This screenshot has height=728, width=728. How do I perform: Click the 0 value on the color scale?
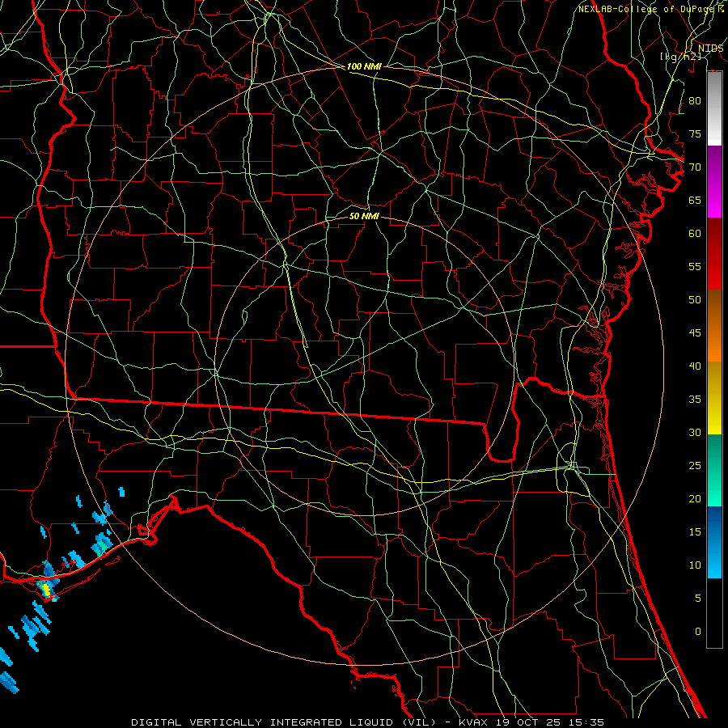698,632
